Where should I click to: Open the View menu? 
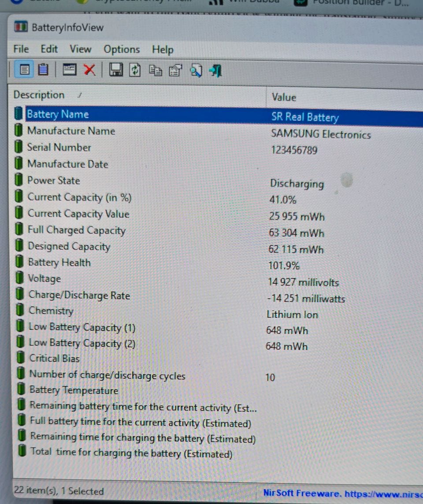[x=81, y=49]
